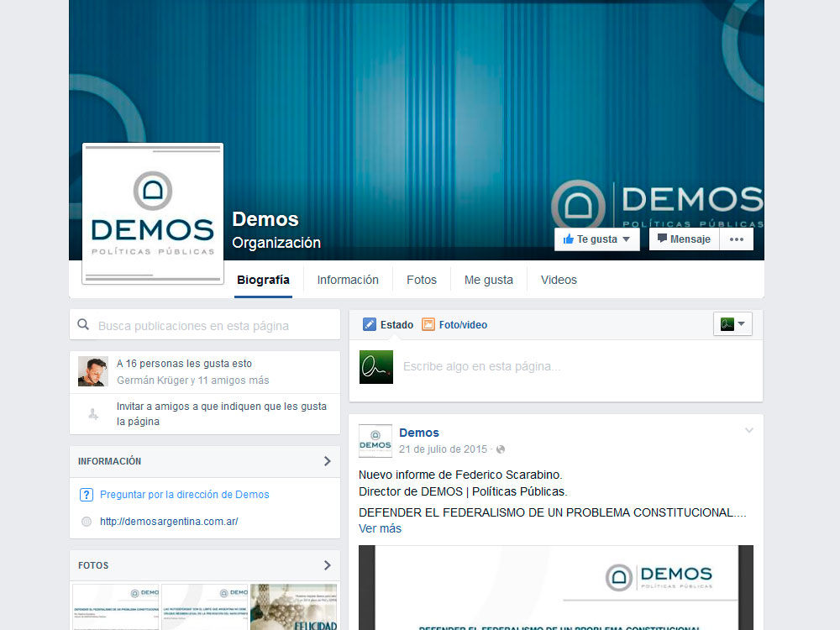The image size is (840, 630).
Task: Click the globe website icon
Action: pos(87,522)
